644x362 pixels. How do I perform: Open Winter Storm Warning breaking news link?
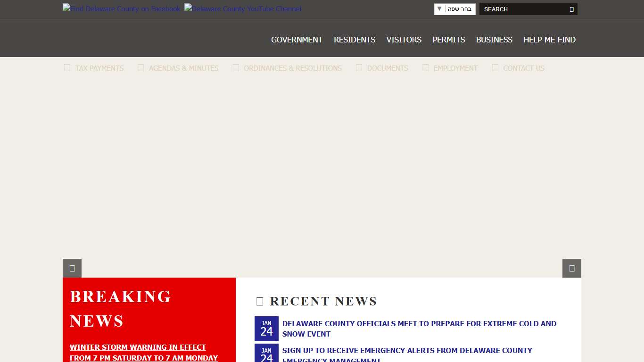(143, 353)
